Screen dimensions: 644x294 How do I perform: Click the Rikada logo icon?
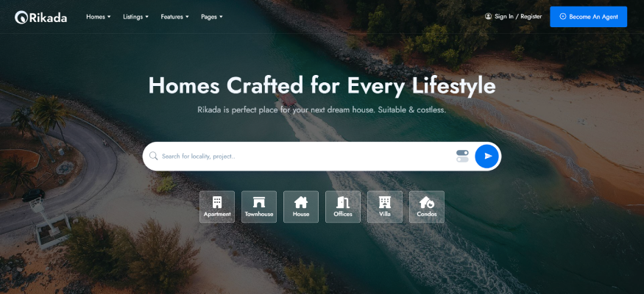point(21,17)
